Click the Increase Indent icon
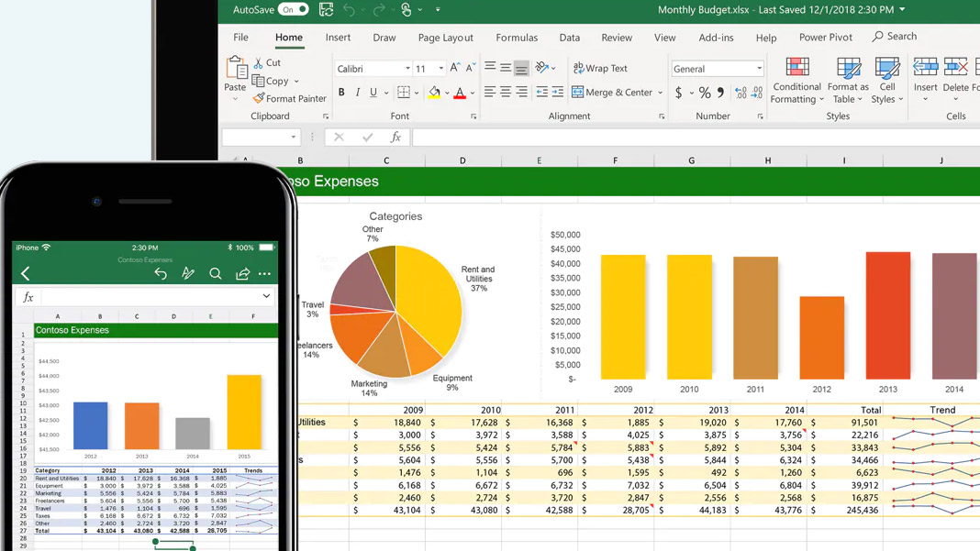 click(558, 92)
